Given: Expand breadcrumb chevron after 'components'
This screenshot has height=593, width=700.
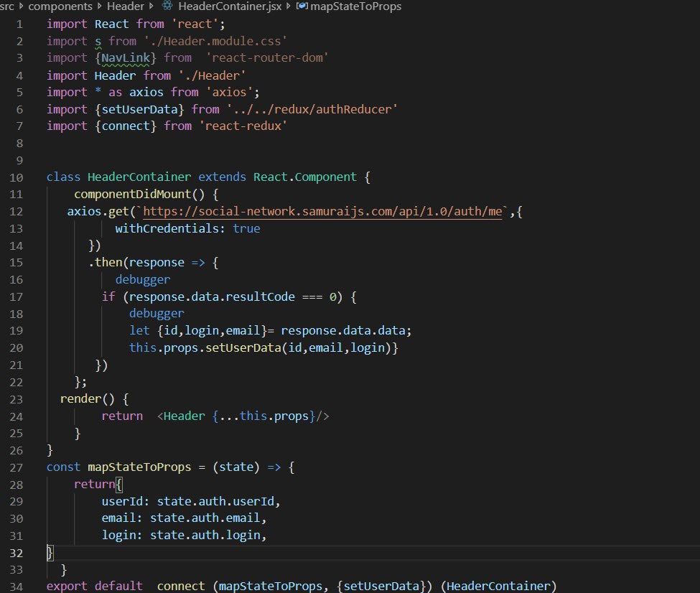Looking at the screenshot, I should tap(99, 6).
